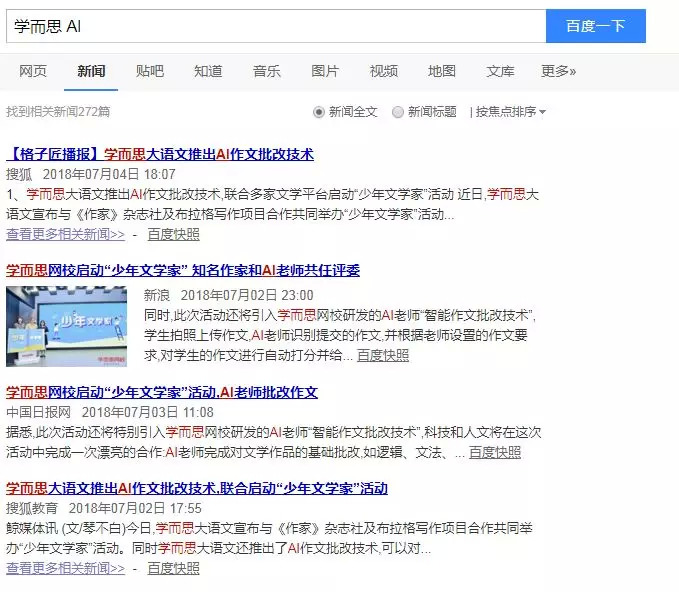Select the 新闻全文 radio button
Image resolution: width=679 pixels, height=592 pixels.
319,112
